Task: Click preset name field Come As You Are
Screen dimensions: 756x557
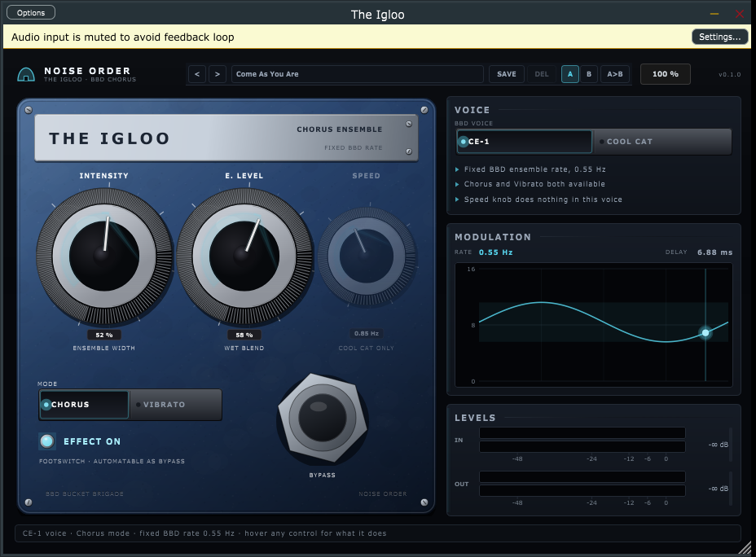Action: pos(358,74)
